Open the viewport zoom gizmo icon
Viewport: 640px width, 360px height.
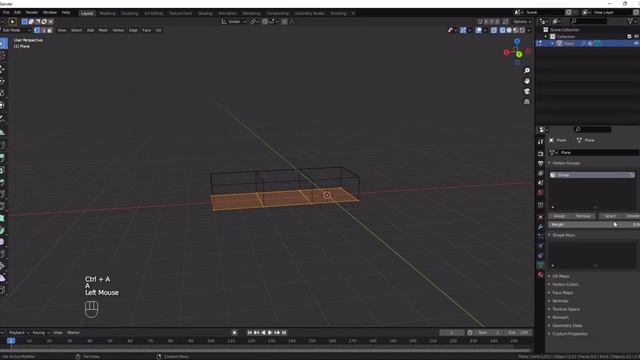527,71
